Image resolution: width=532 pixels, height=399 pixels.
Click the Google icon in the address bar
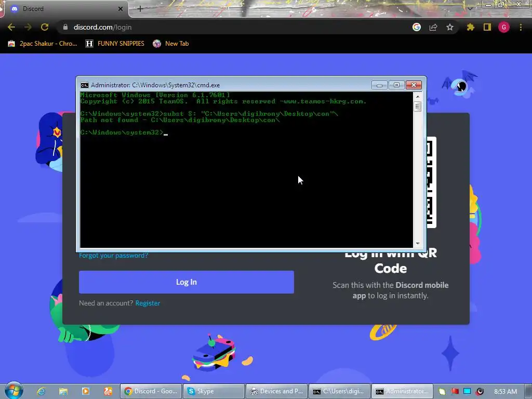[x=417, y=27]
